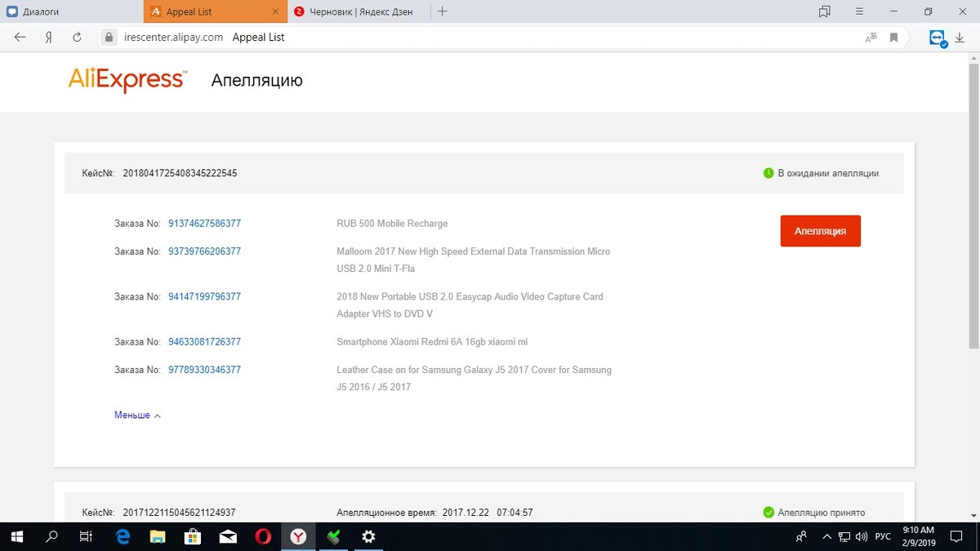Open the TeamViewer extension icon
The width and height of the screenshot is (980, 551).
(938, 38)
